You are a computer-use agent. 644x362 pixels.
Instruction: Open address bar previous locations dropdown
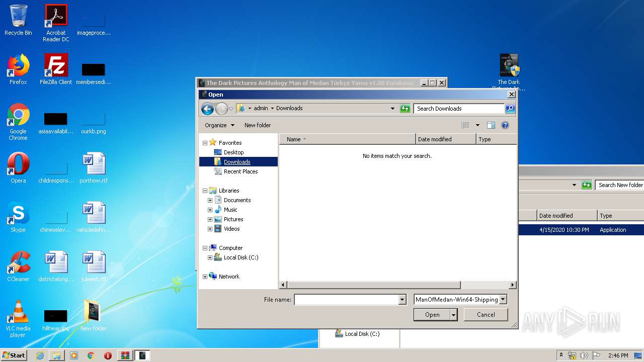coord(392,109)
